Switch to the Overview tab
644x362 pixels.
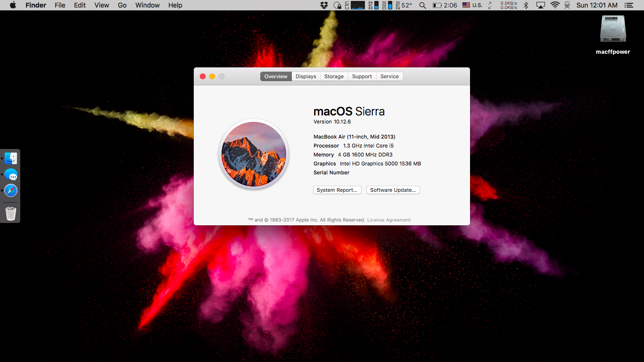click(276, 76)
